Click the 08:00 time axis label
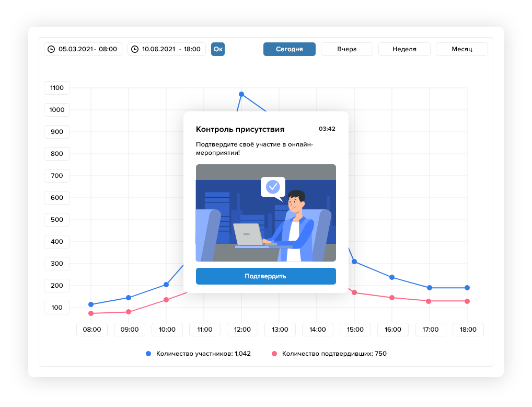Screen dimensions: 532x407 click(92, 330)
